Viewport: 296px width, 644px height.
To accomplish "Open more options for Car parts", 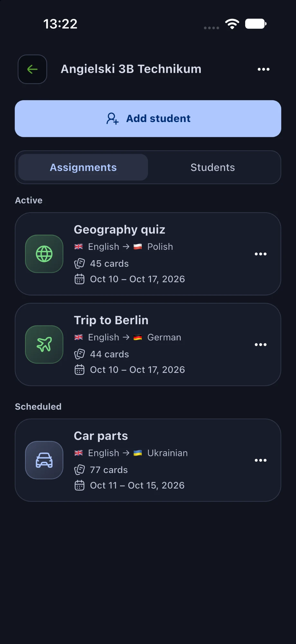I will [261, 460].
